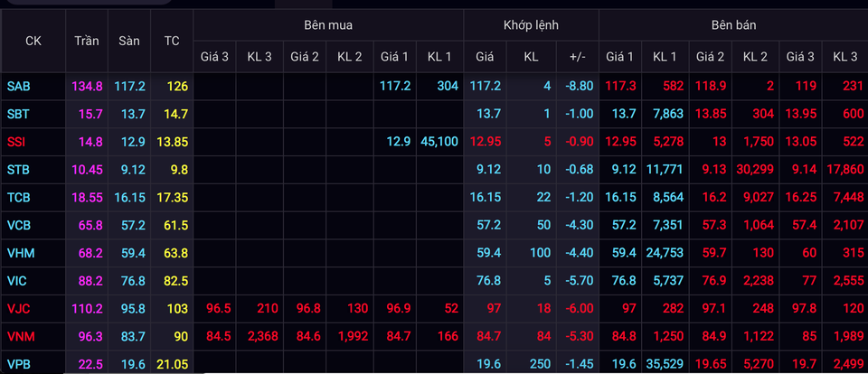Select VNM buy volume 2,368
The height and width of the screenshot is (374, 868).
coord(262,336)
